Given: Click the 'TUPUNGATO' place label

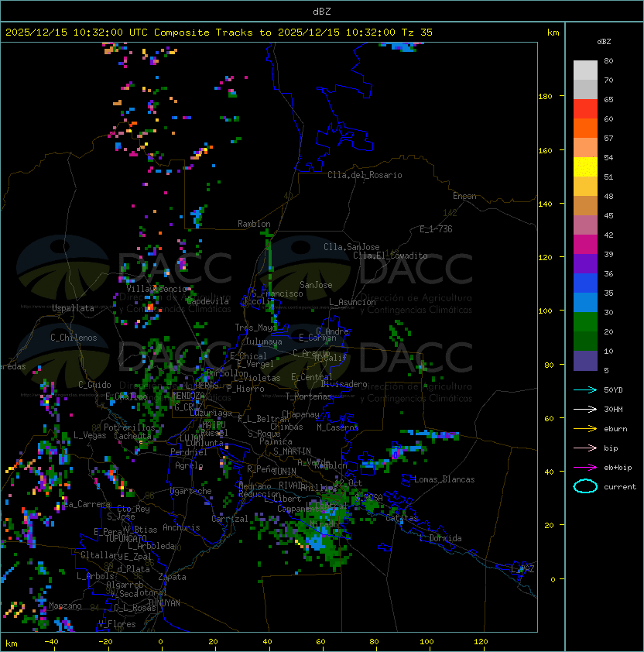Looking at the screenshot, I should click(x=125, y=538).
